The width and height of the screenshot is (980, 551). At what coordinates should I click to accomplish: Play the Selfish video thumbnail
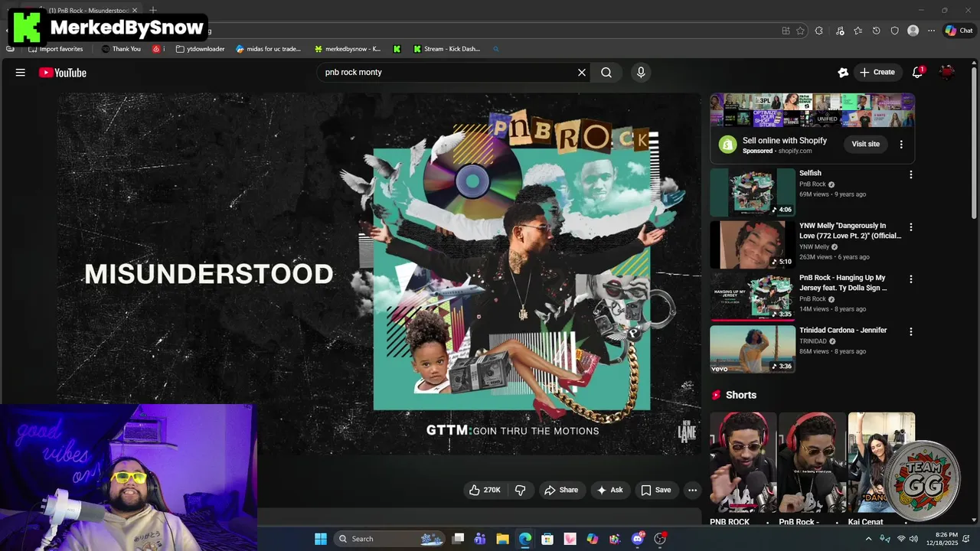pyautogui.click(x=753, y=192)
